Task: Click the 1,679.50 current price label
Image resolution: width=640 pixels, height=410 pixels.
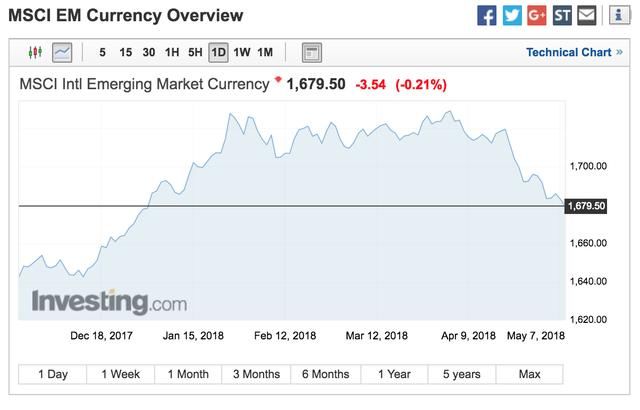Action: 586,206
